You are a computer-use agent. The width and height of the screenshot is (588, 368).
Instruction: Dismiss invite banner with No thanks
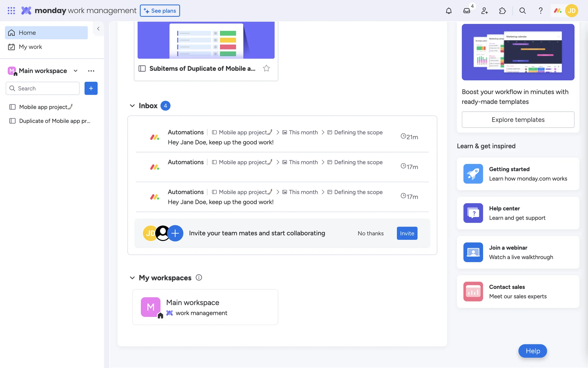coord(371,233)
